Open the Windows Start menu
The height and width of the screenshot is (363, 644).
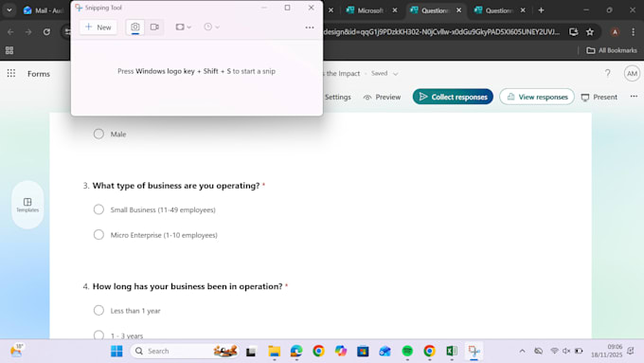(116, 351)
